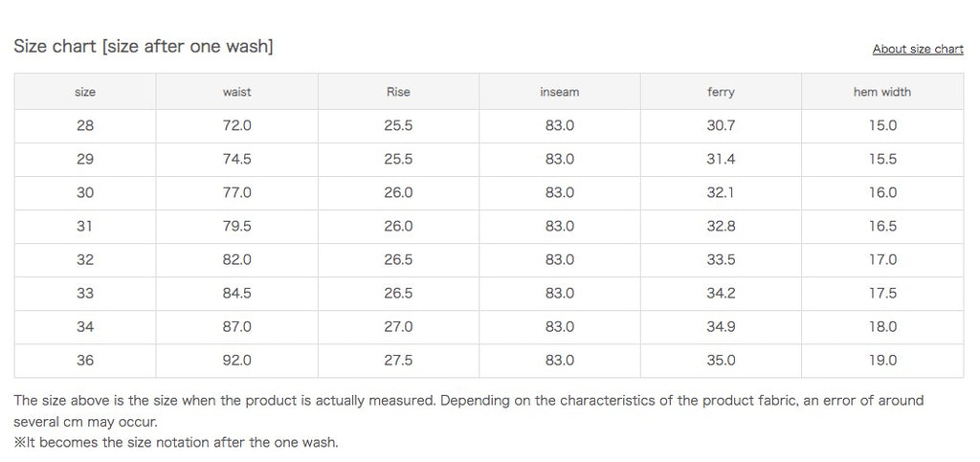The image size is (980, 462).
Task: Click the Size chart heading text
Action: [x=144, y=46]
